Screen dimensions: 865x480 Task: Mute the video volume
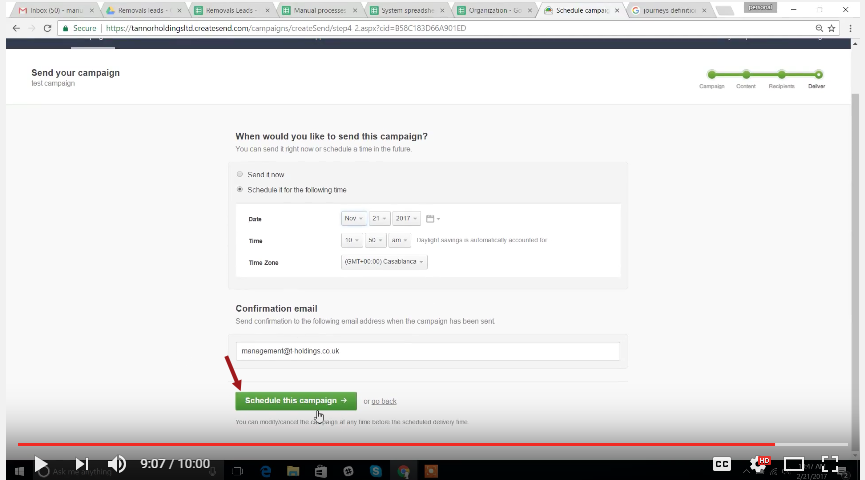(x=117, y=464)
